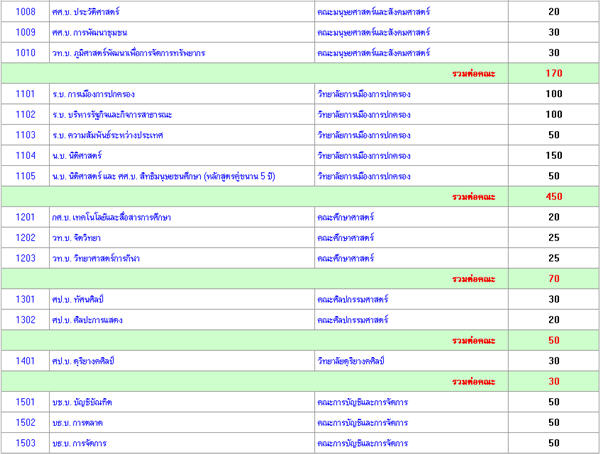
Task: Click program code 1203
Action: click(25, 258)
